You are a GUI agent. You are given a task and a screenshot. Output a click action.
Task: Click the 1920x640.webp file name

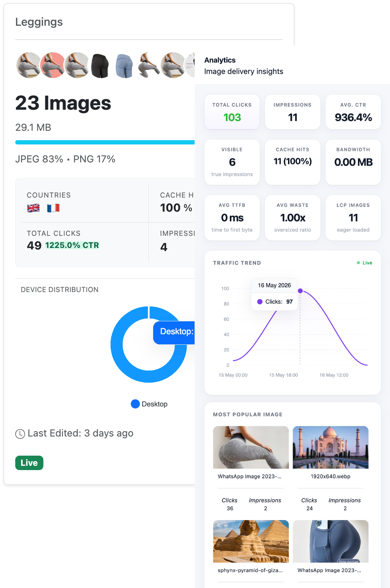(331, 476)
